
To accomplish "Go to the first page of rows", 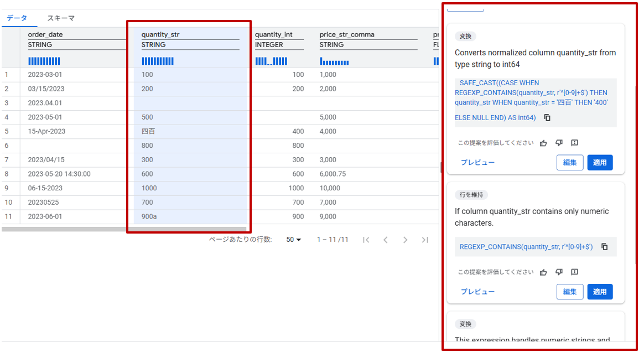I will coord(366,240).
